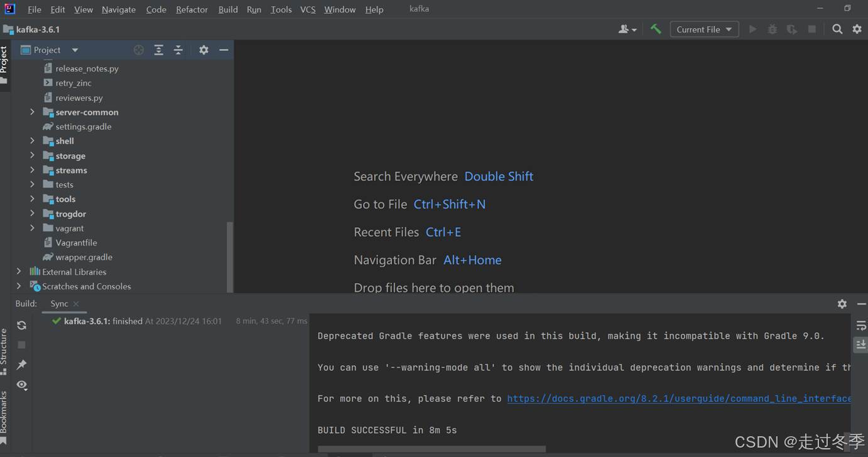Open the user account icon dropdown

coord(627,29)
